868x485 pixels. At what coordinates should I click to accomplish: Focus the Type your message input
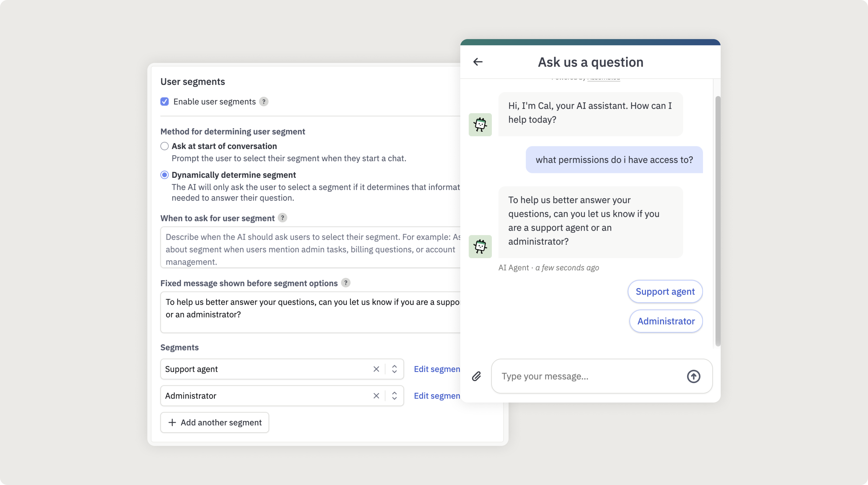point(602,376)
